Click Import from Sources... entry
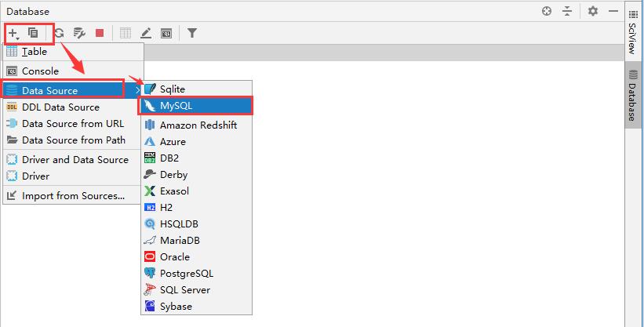Image resolution: width=644 pixels, height=327 pixels. click(74, 195)
